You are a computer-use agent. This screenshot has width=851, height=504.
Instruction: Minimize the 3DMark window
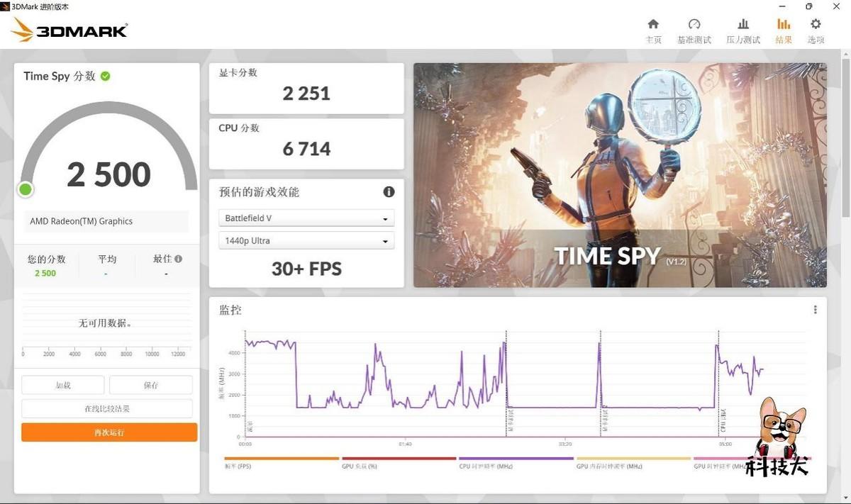782,6
